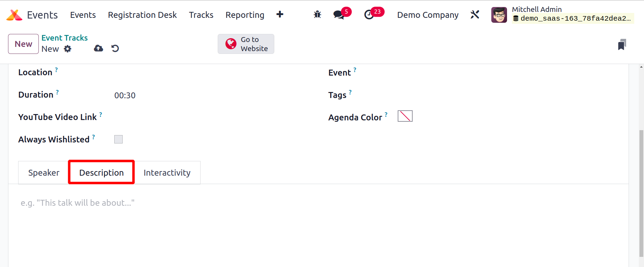Click the bookmark icon at right

click(x=622, y=44)
